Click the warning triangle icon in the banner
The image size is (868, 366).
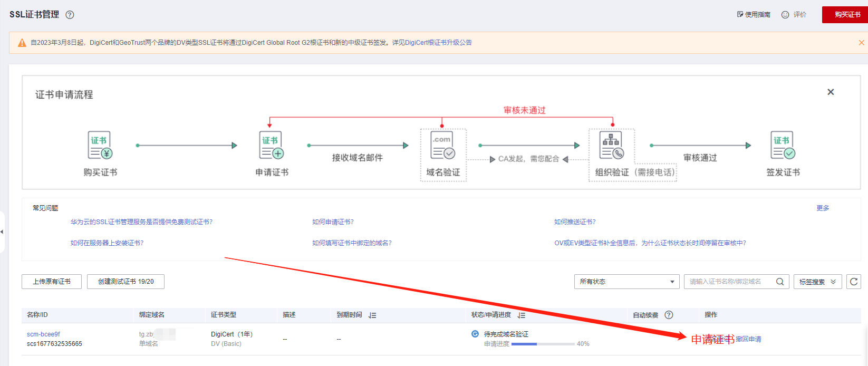point(22,43)
